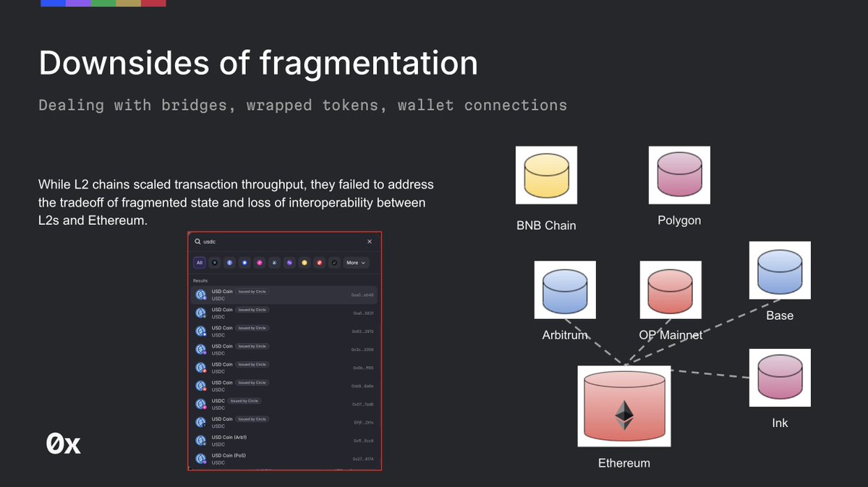Click the address 0x0b...ff85
Screen dimensions: 868x487
(x=363, y=368)
